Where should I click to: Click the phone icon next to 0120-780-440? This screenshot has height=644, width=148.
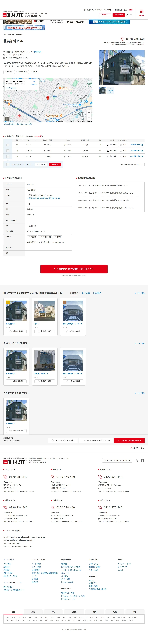(122, 39)
